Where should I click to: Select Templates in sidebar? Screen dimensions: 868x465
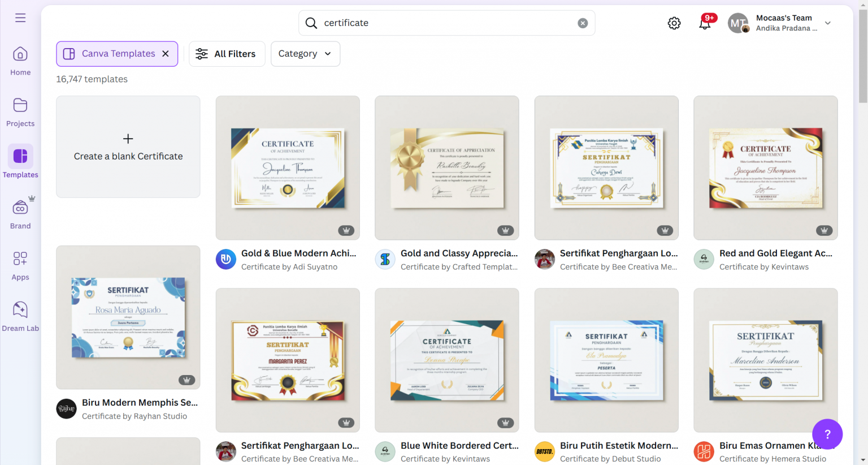(x=20, y=162)
